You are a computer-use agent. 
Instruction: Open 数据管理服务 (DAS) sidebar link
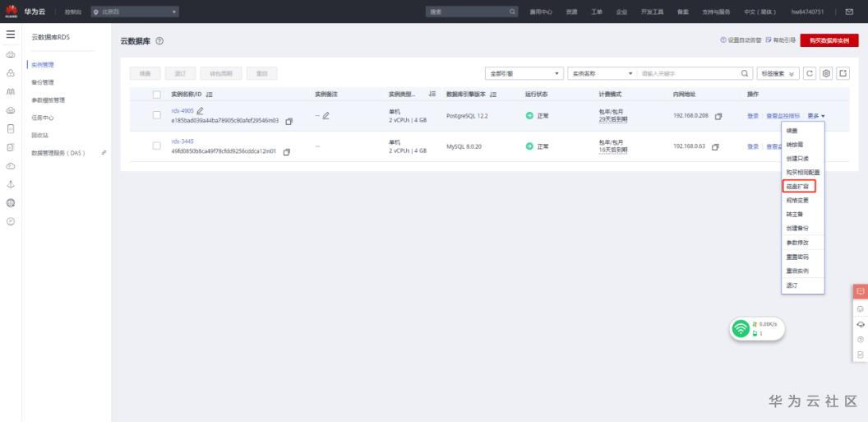tap(58, 153)
